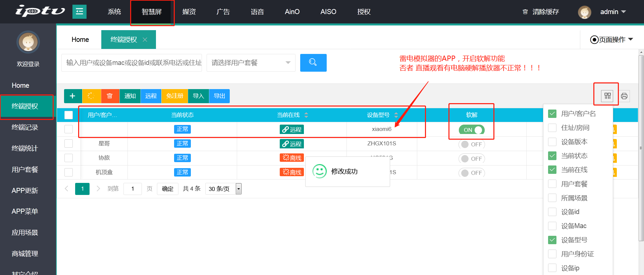Open the column filter grid icon
The height and width of the screenshot is (275, 644).
tap(607, 96)
